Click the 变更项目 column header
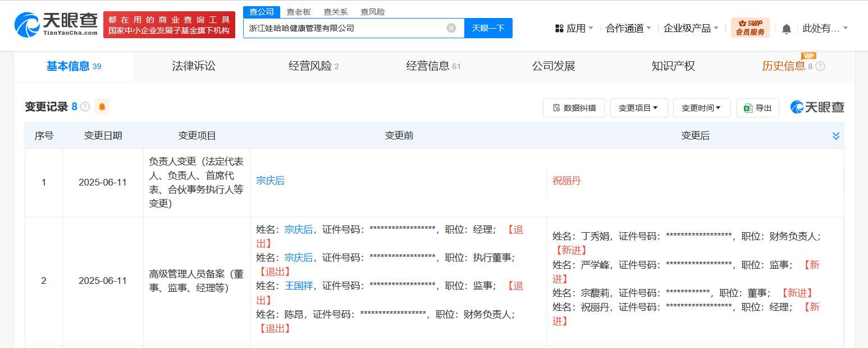 click(x=197, y=136)
